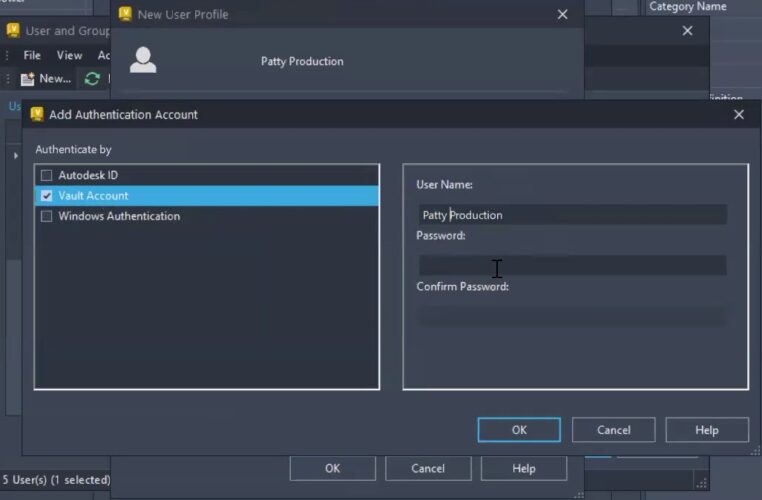Click the Vault icon in User and Group window
The image size is (762, 500).
tap(13, 30)
